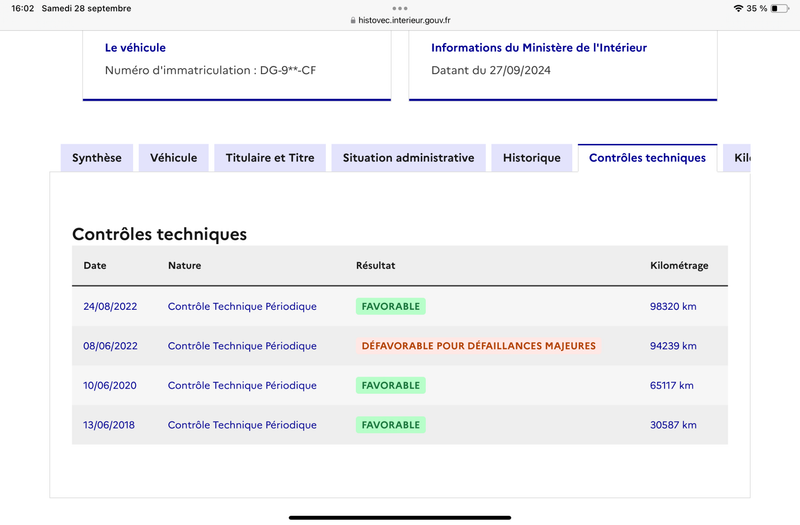
Task: Click the DÉFAVORABLE POUR DÉFAILLANCES MAJEURES badge
Action: 479,346
